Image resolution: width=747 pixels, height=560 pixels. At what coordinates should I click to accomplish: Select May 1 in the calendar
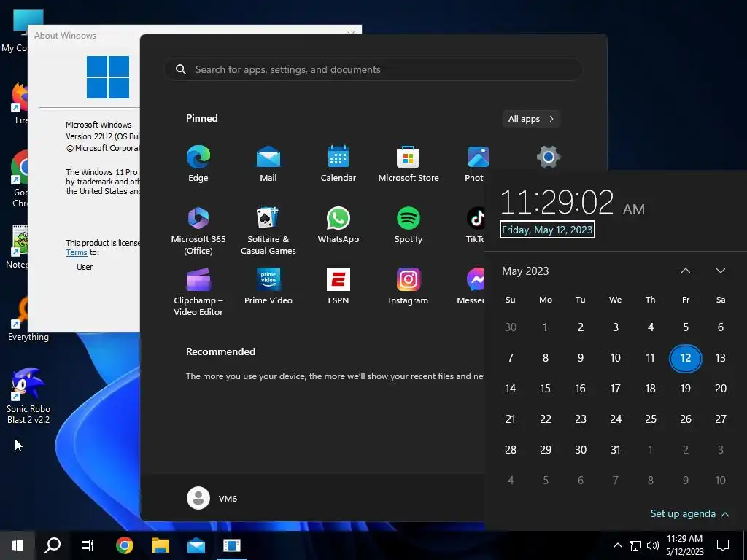pyautogui.click(x=546, y=327)
